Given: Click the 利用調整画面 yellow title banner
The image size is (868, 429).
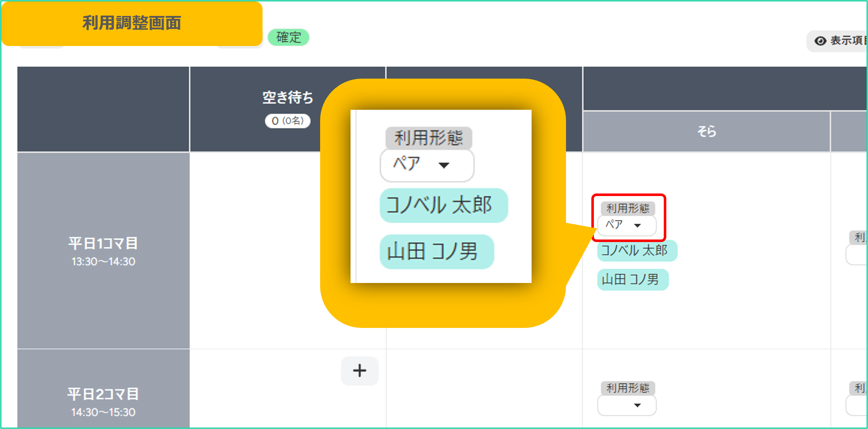Looking at the screenshot, I should point(132,23).
